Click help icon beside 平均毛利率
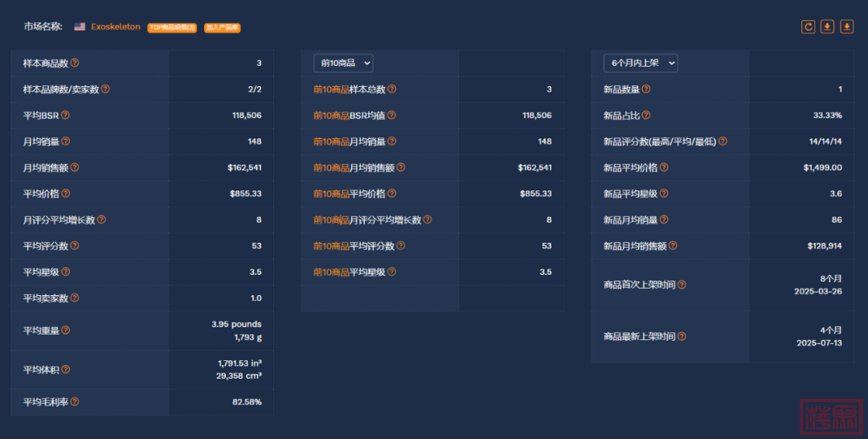 [75, 402]
